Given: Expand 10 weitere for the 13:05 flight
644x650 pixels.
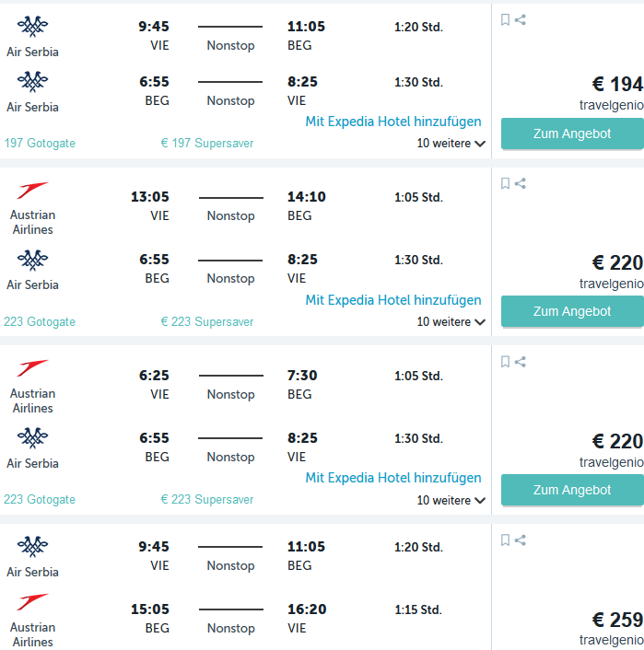Looking at the screenshot, I should click(x=451, y=321).
